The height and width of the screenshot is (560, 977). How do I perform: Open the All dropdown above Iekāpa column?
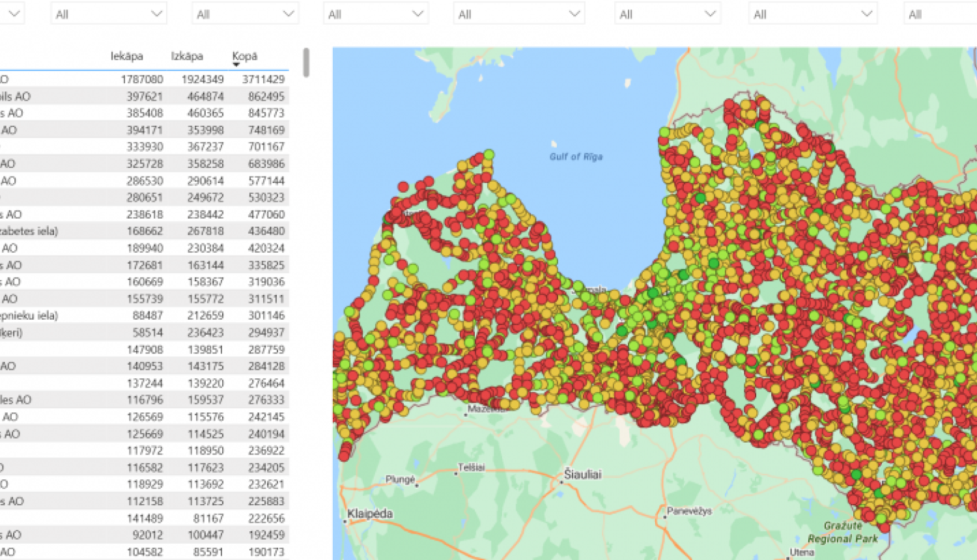108,14
